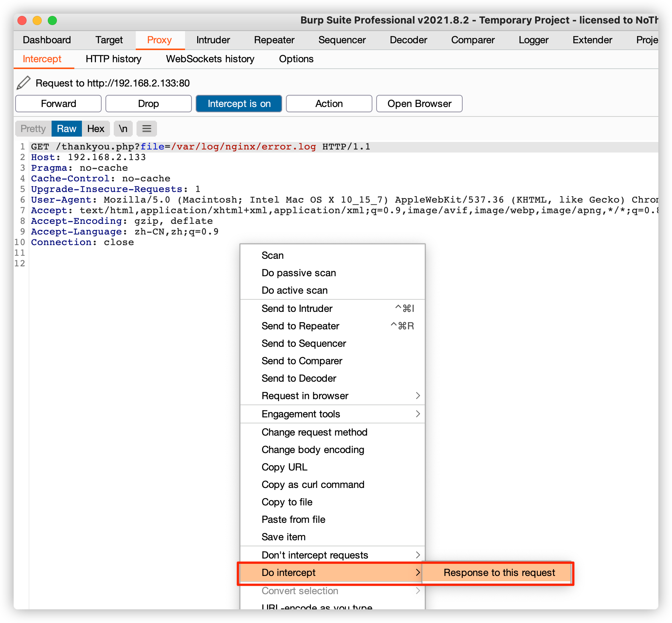Viewport: 672px width, 623px height.
Task: Open the Repeater tab
Action: (x=274, y=40)
